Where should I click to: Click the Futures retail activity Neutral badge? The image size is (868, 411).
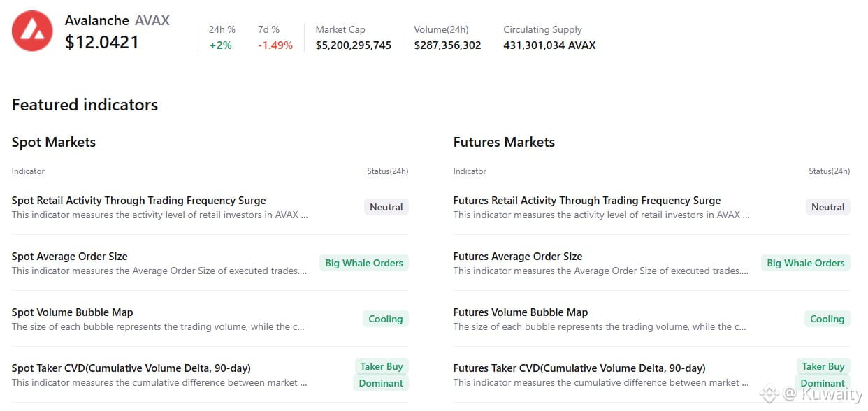point(827,207)
